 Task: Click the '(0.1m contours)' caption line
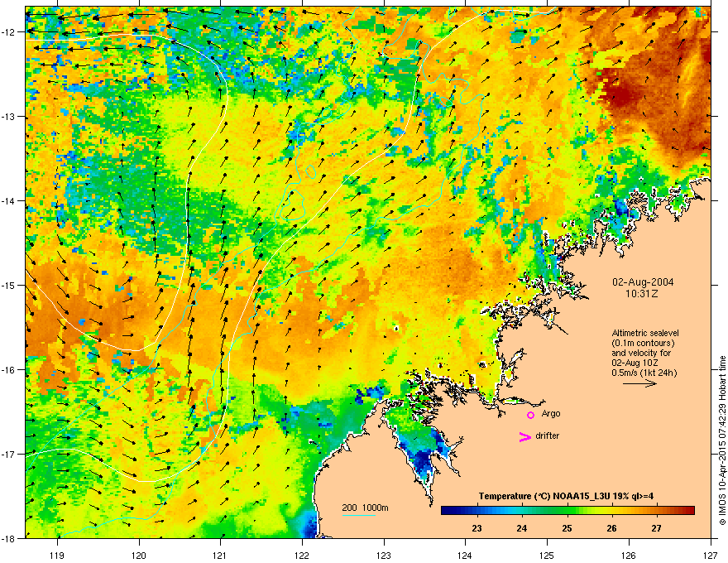[x=643, y=343]
